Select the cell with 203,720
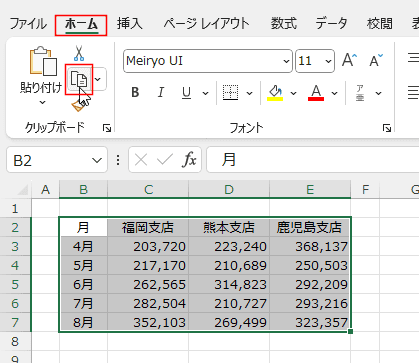This screenshot has height=363, width=419. (148, 246)
